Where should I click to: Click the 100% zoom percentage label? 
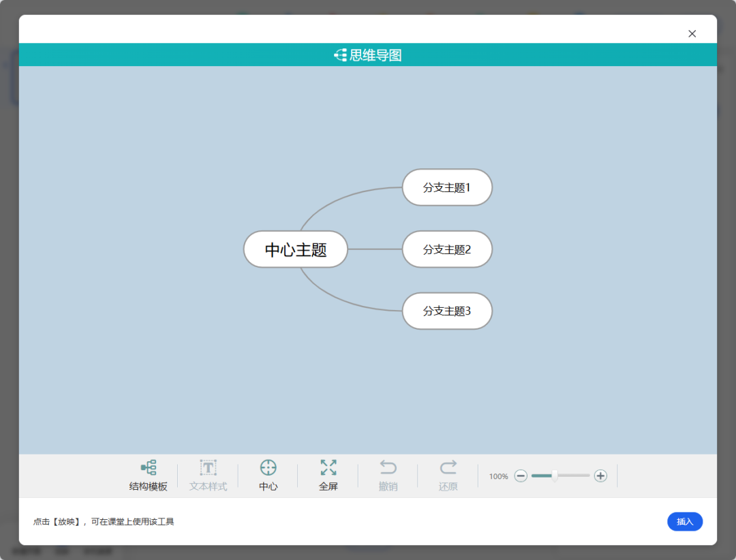pyautogui.click(x=498, y=476)
